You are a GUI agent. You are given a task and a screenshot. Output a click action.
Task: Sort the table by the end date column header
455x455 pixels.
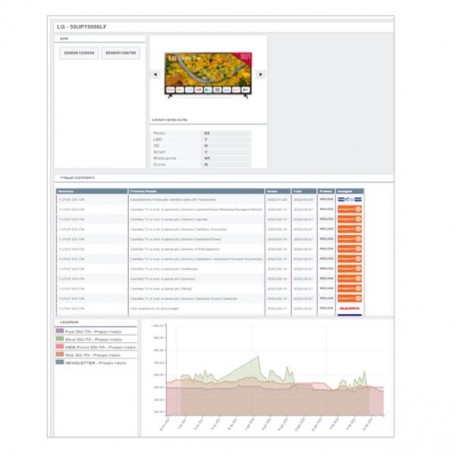pyautogui.click(x=304, y=191)
